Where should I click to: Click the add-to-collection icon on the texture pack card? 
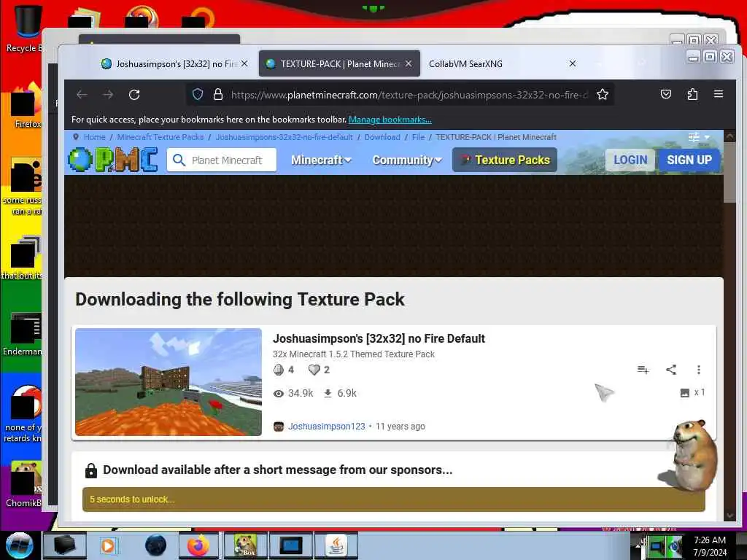[x=643, y=370]
